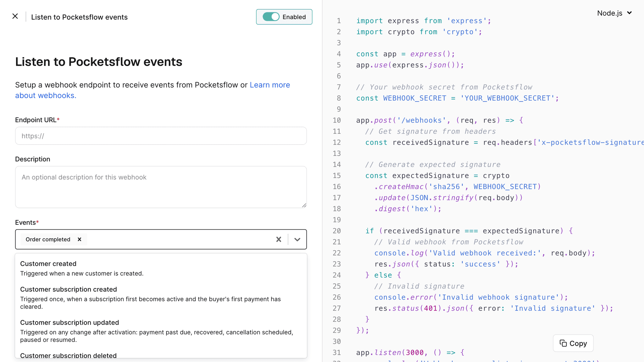Select Customer subscription deleted event

click(161, 355)
